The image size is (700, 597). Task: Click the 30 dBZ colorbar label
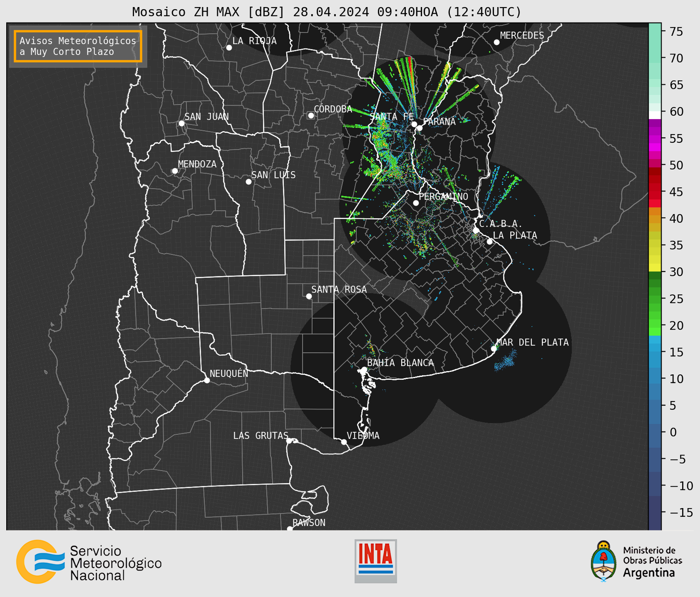point(676,272)
